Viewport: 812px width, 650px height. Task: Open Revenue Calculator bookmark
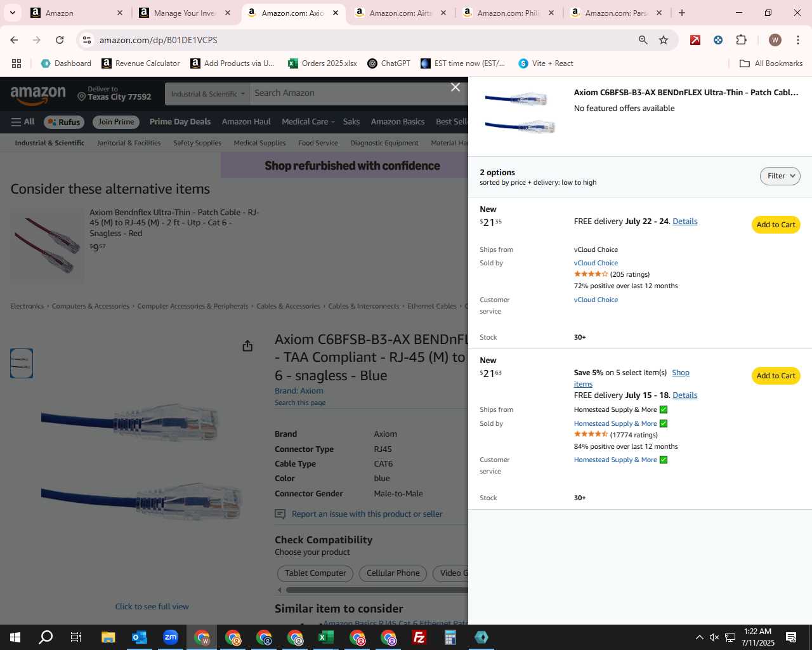click(x=141, y=63)
